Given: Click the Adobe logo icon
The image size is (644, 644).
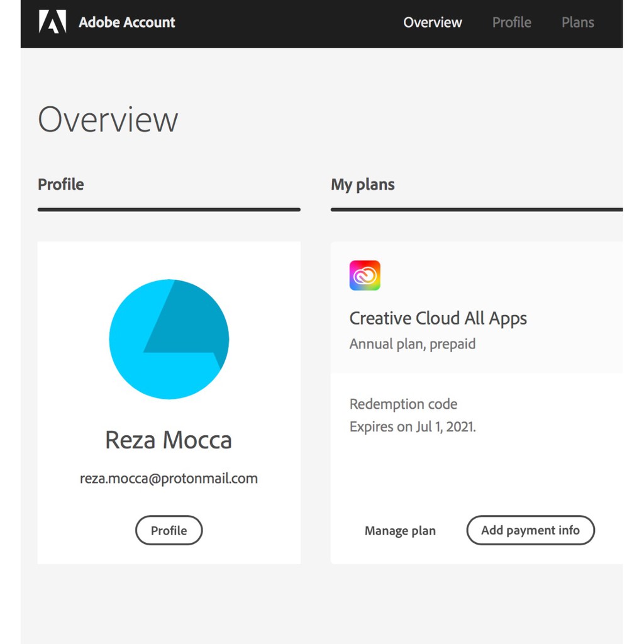Looking at the screenshot, I should coord(52,22).
